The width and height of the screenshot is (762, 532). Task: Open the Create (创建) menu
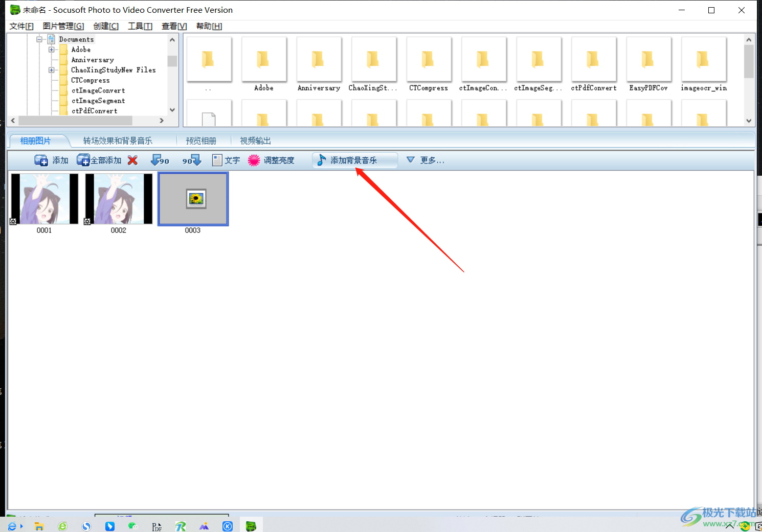coord(106,26)
